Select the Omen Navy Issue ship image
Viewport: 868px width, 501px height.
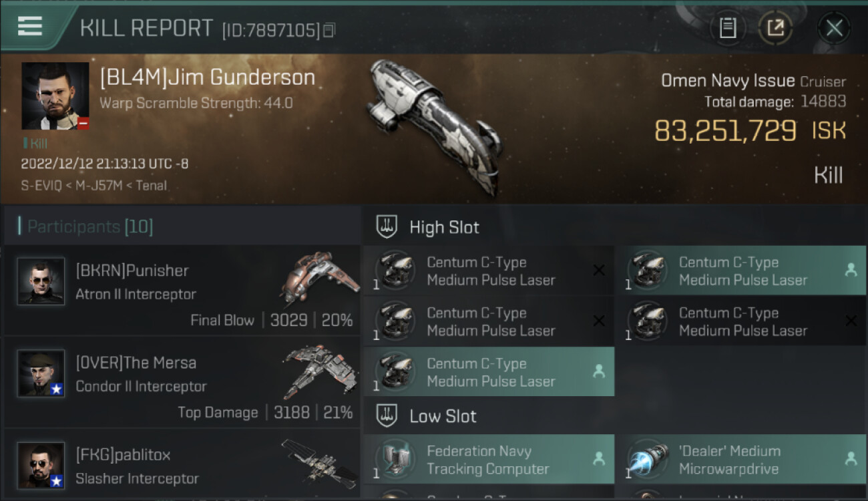pyautogui.click(x=435, y=126)
